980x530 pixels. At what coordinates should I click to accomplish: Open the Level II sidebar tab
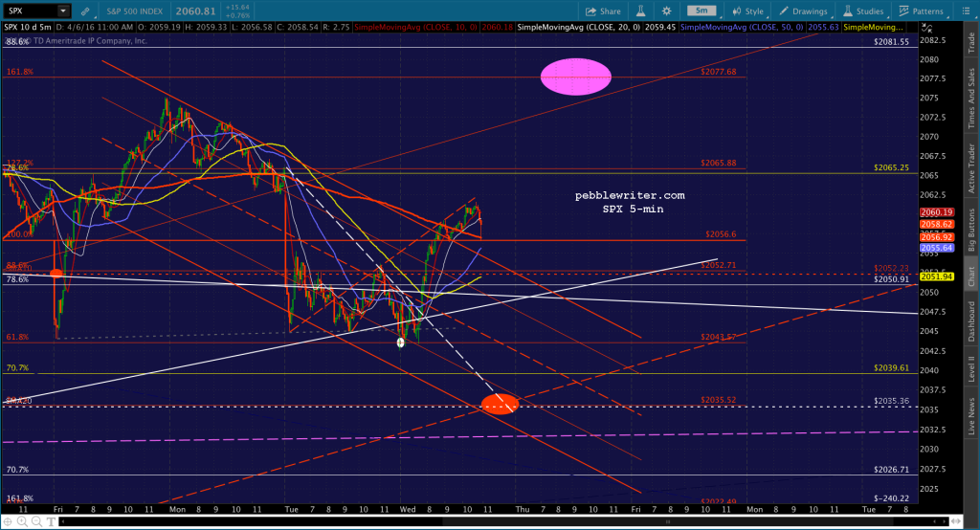971,368
